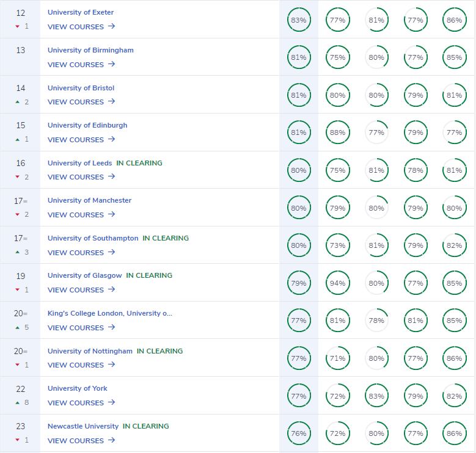Open the University of Exeter link
Viewport: 476px width, 453px height.
tap(81, 12)
